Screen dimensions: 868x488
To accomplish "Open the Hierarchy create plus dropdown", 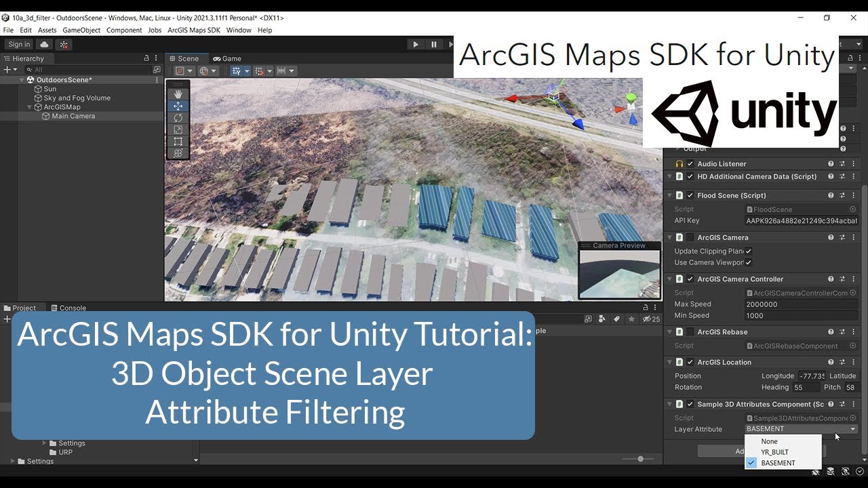I will (9, 69).
